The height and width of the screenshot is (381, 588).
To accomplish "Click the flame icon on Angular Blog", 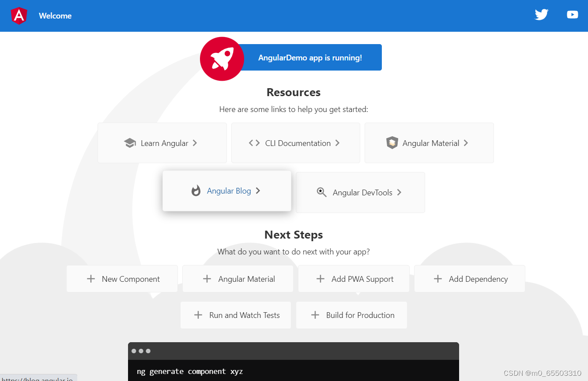I will coord(196,190).
